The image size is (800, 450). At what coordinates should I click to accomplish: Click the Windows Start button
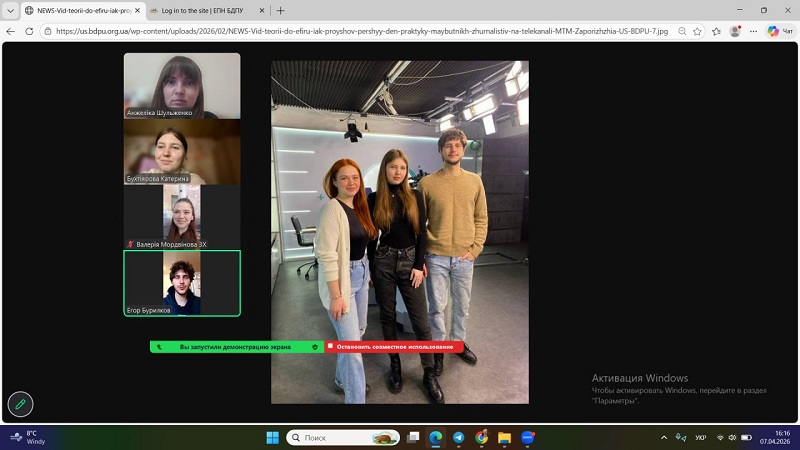pyautogui.click(x=272, y=438)
